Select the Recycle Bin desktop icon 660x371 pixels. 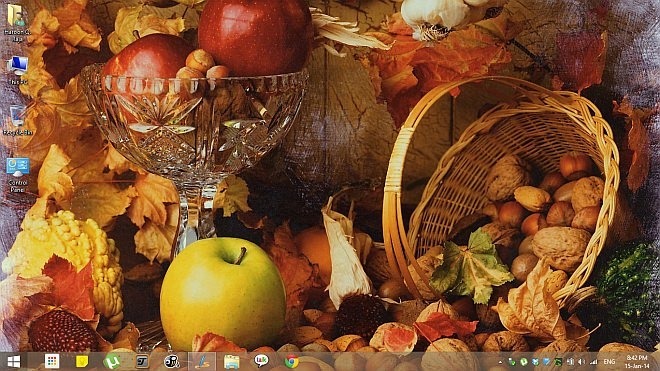(17, 120)
